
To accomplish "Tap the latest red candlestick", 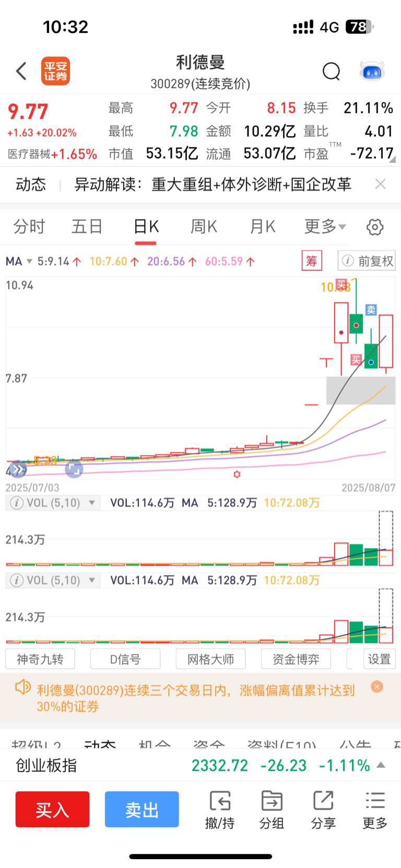I will [x=386, y=341].
